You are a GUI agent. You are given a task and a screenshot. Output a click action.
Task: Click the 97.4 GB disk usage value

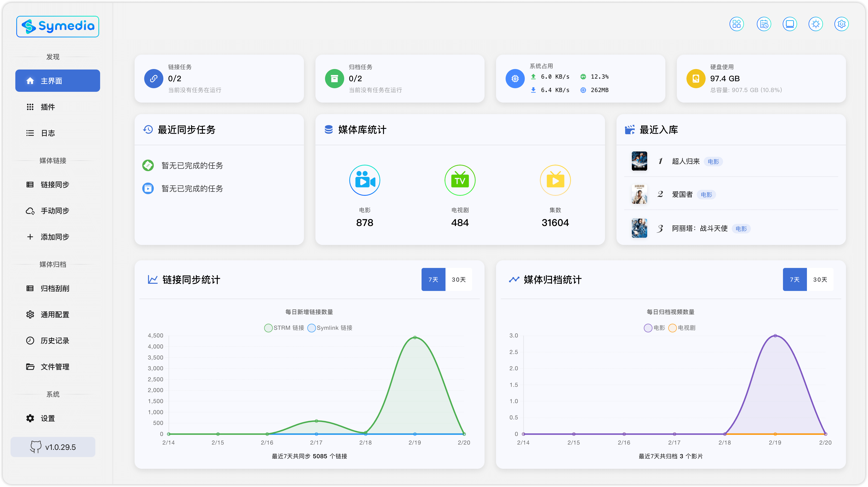725,79
